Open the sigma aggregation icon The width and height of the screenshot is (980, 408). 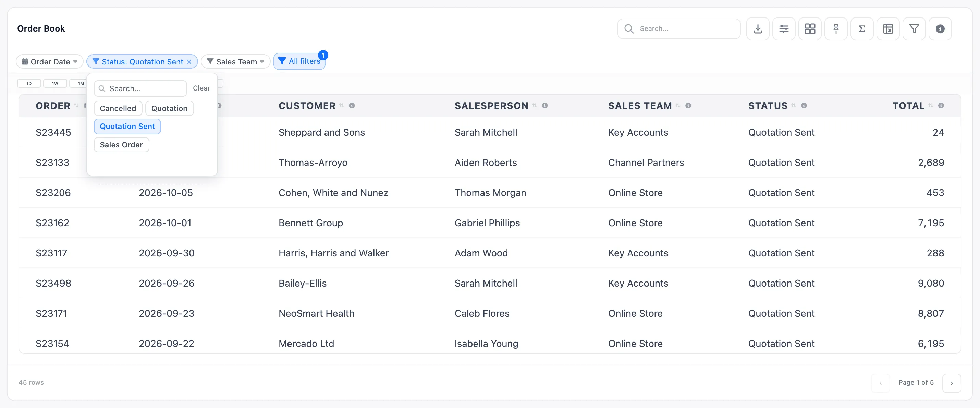coord(862,28)
